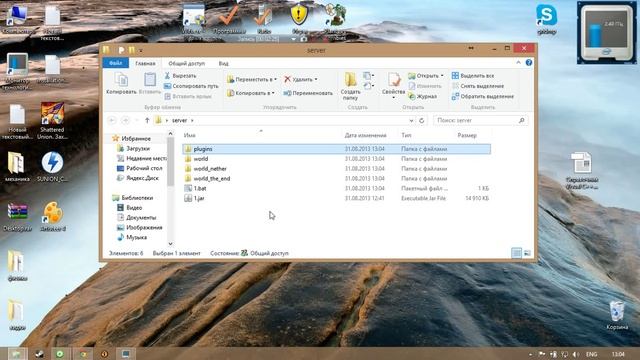
Task: Open the Корзина recycle bin icon
Action: [x=617, y=315]
